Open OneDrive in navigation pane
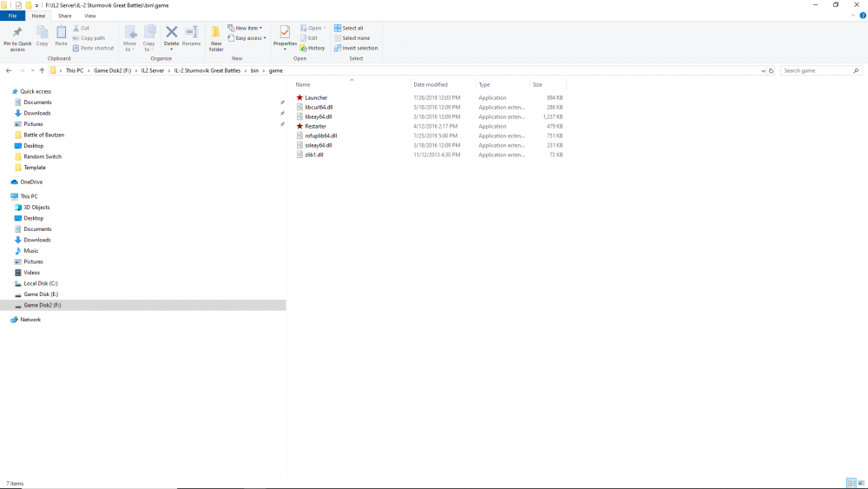The height and width of the screenshot is (489, 868). [x=31, y=182]
